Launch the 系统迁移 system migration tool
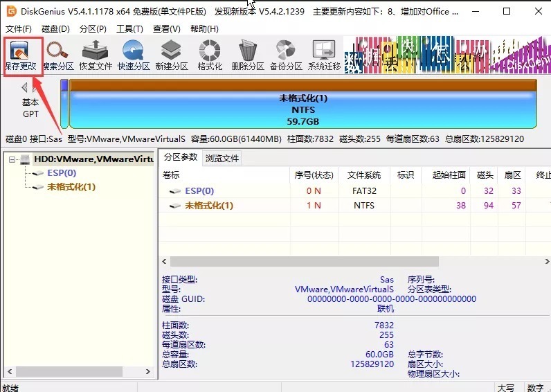551x392 pixels. (324, 55)
